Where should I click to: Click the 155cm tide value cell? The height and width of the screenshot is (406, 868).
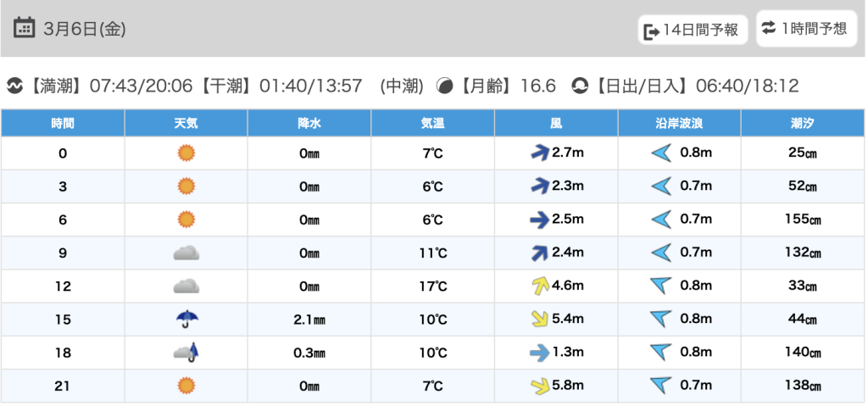[x=802, y=220]
